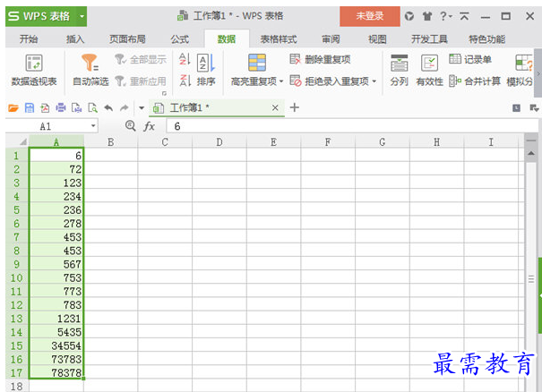Click Remove Duplicates (删除重复项)

320,59
